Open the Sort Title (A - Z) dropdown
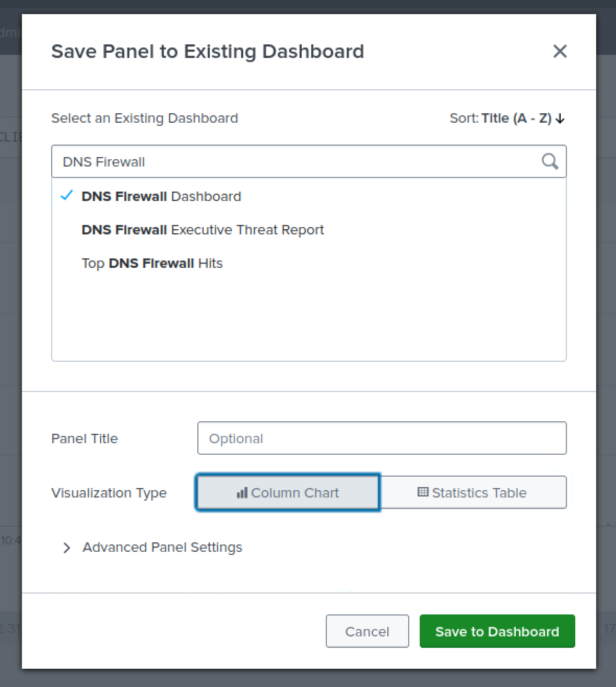Image resolution: width=616 pixels, height=687 pixels. [515, 119]
